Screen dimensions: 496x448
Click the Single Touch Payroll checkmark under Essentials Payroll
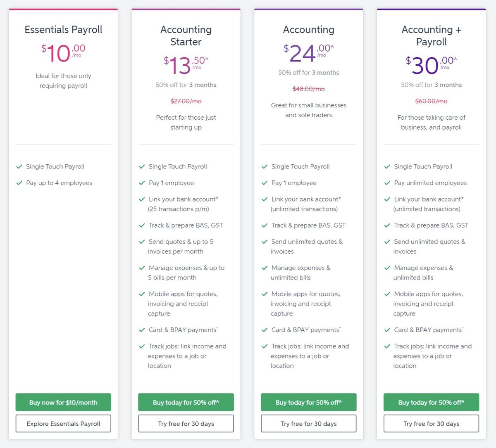(19, 166)
